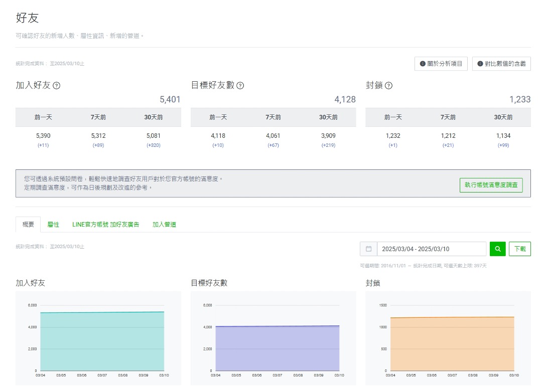
Task: Open the 對比數值的含義 explanation button
Action: click(501, 64)
